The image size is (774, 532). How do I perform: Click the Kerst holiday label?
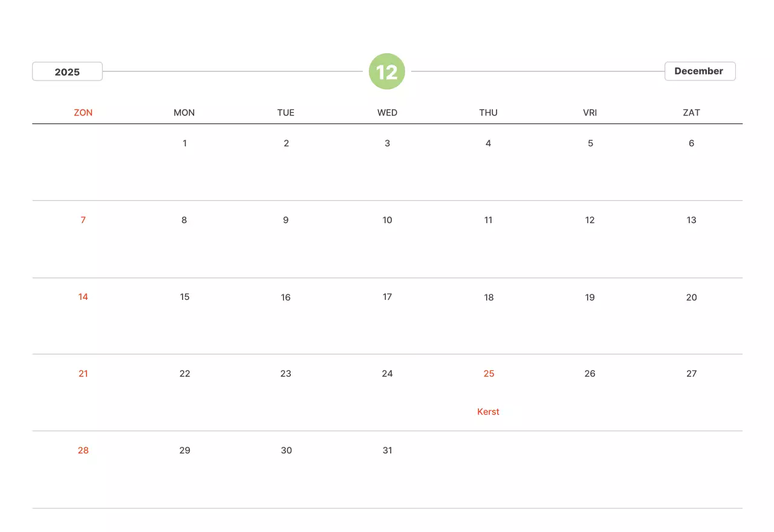click(x=489, y=412)
